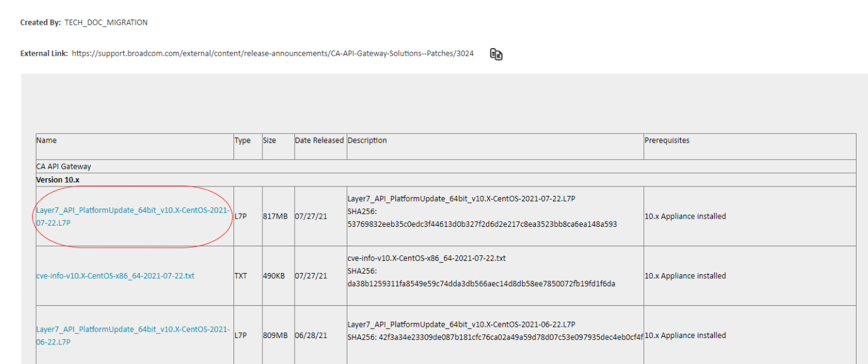Click the 06/28/21 release date cell
This screenshot has height=364, width=868.
pyautogui.click(x=311, y=336)
